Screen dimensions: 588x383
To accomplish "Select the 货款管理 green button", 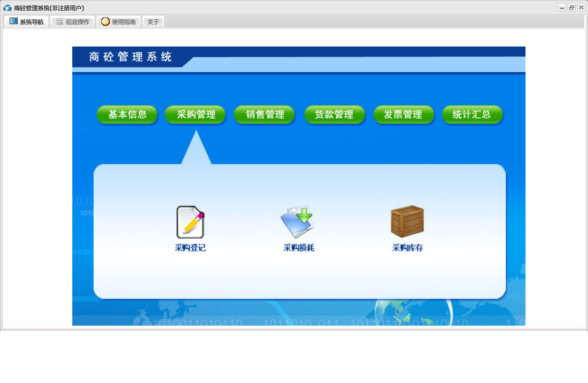I will tap(335, 114).
